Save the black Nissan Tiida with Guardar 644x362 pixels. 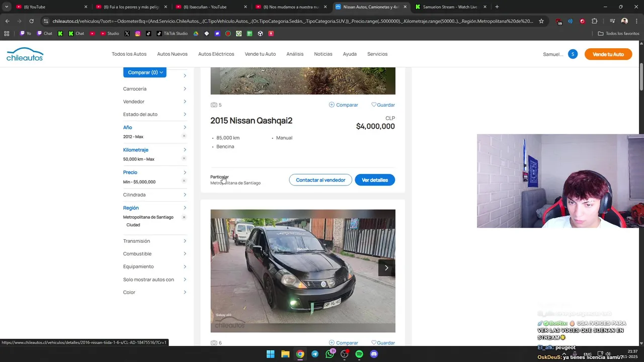tap(383, 343)
